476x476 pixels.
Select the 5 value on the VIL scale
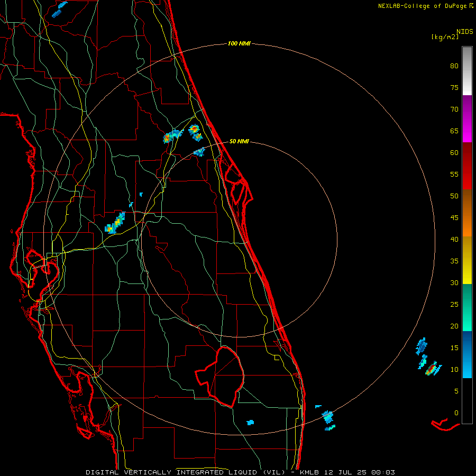(x=456, y=391)
